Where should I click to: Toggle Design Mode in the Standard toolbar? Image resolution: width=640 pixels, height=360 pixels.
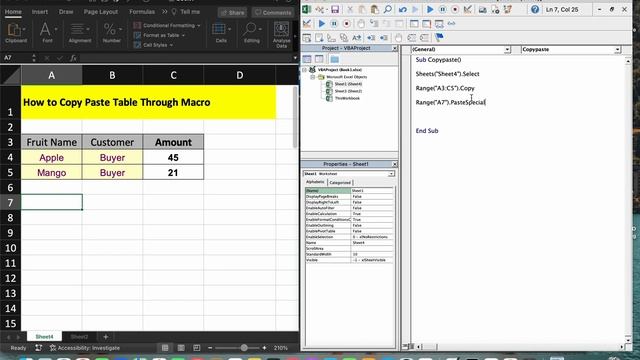pos(468,9)
